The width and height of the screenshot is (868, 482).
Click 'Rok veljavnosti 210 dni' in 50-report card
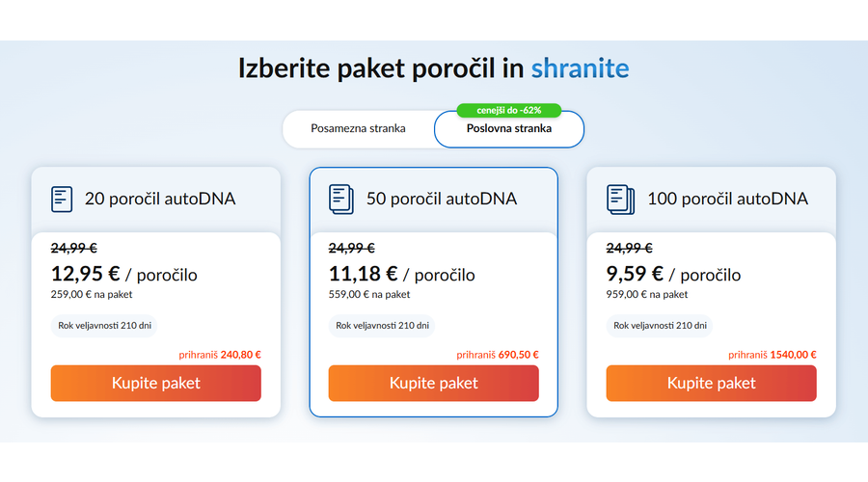(383, 325)
